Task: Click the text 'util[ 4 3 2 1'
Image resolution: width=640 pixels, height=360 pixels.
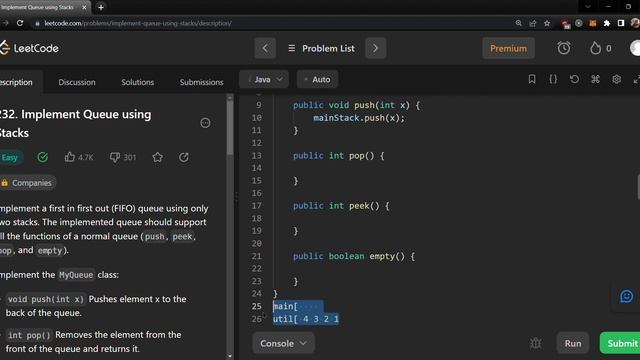Action: 306,319
